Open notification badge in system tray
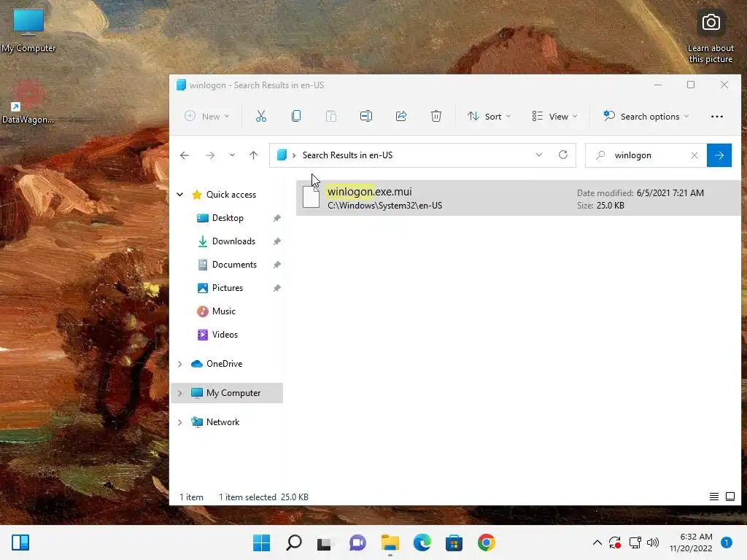The height and width of the screenshot is (560, 747). point(726,542)
